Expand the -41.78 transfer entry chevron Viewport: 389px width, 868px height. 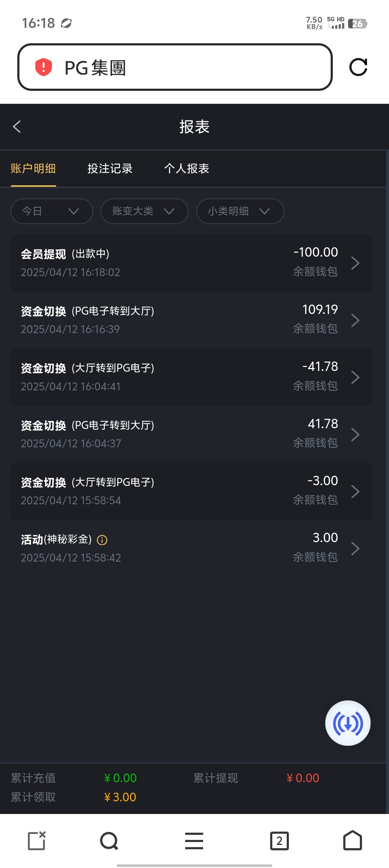tap(355, 377)
